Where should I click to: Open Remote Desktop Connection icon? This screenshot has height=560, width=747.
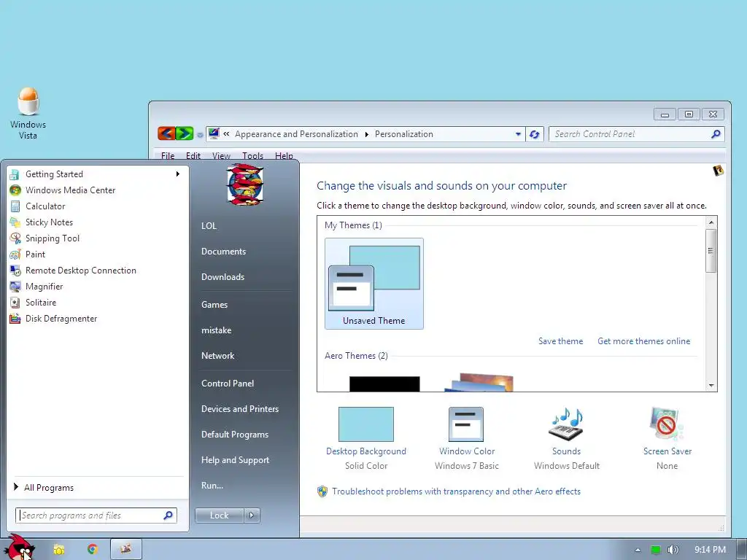[15, 271]
